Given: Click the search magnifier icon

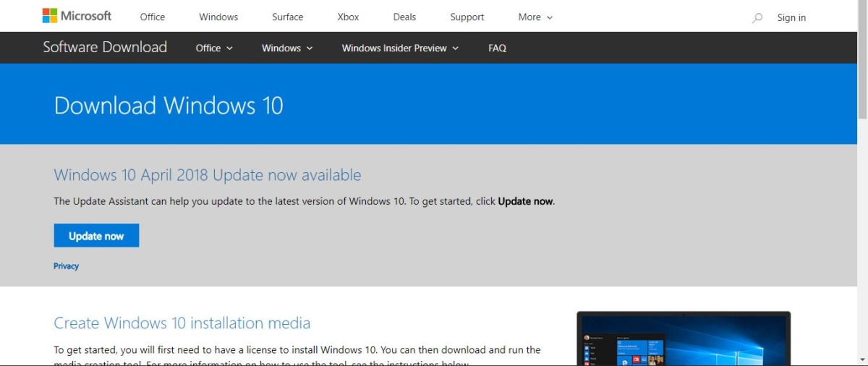Looking at the screenshot, I should tap(757, 17).
